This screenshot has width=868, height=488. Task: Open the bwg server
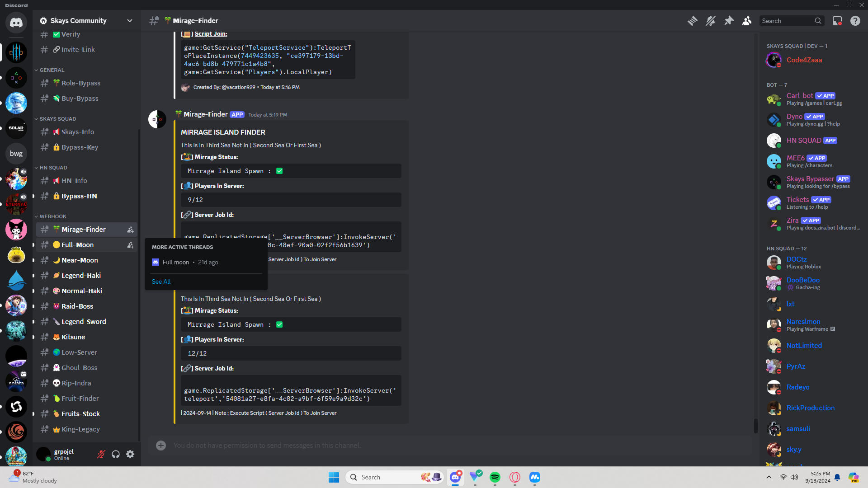16,154
